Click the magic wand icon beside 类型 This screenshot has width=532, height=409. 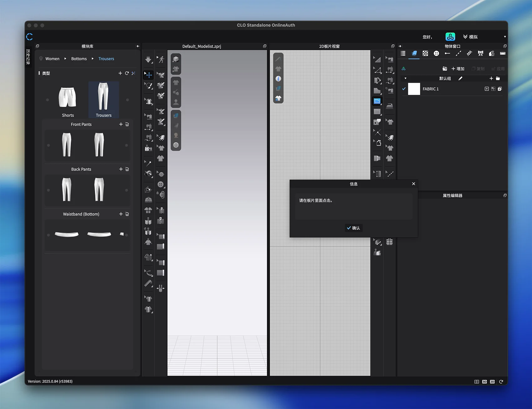(133, 73)
